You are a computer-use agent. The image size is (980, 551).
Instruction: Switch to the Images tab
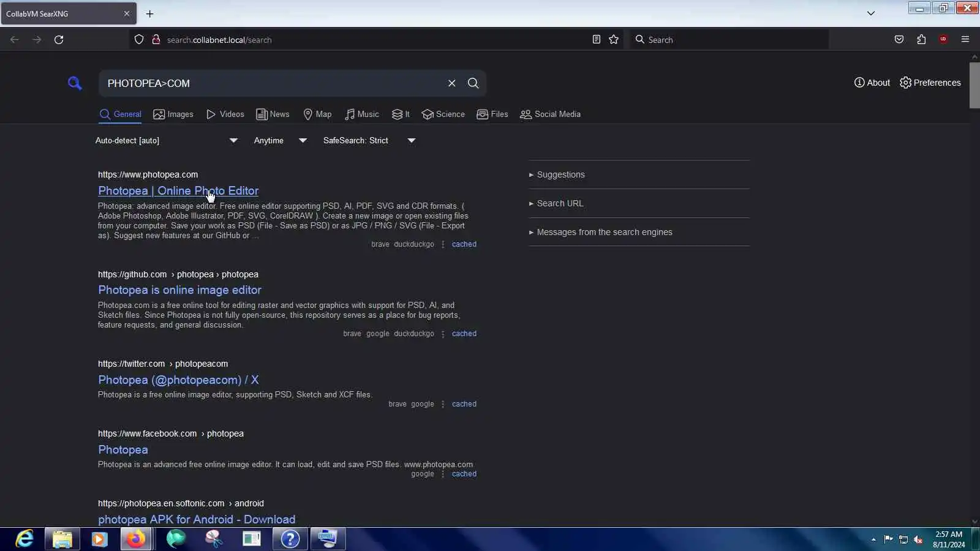point(173,114)
